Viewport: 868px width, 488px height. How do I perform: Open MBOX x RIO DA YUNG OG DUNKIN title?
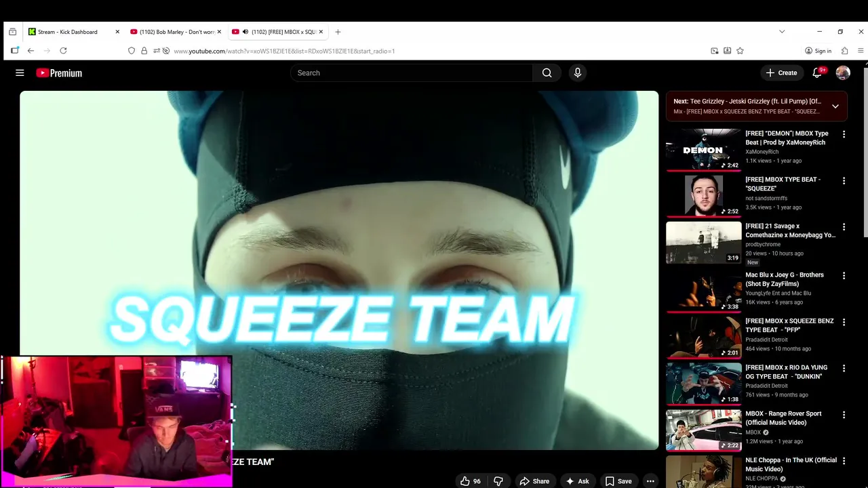point(786,372)
